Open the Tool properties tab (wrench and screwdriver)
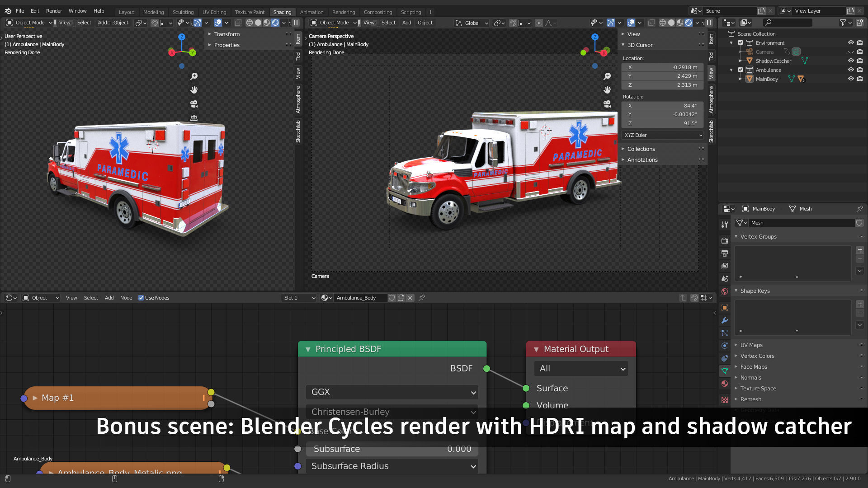The width and height of the screenshot is (868, 488). [725, 225]
